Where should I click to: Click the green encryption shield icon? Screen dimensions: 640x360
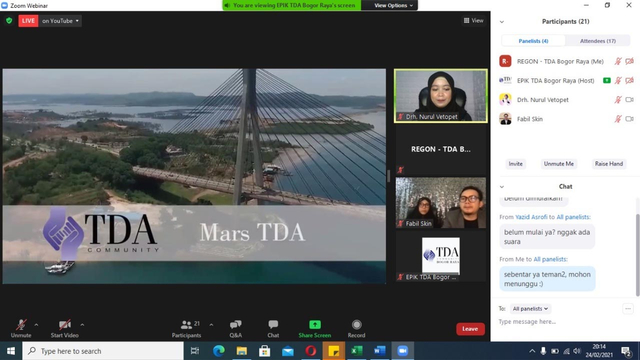click(9, 20)
